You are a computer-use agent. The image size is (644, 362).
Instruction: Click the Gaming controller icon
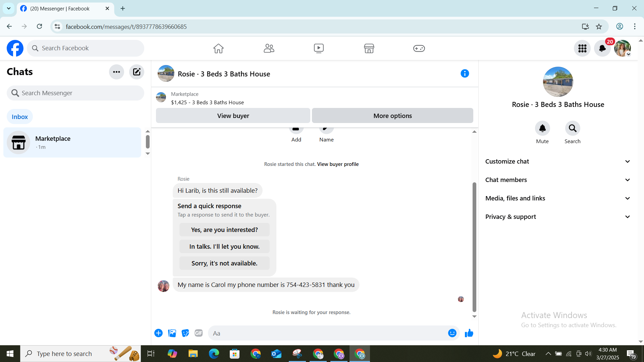(419, 48)
